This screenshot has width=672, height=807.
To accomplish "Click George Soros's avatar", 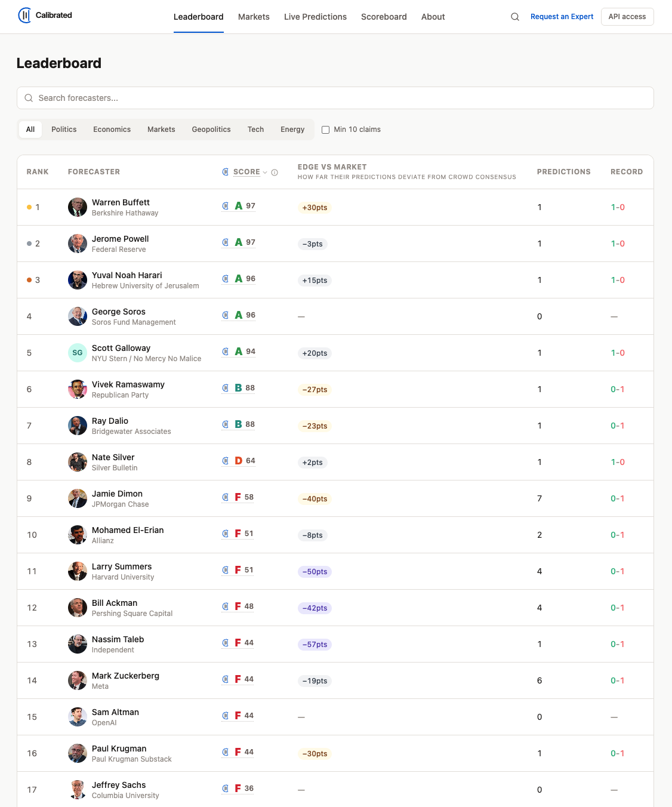I will pyautogui.click(x=78, y=316).
